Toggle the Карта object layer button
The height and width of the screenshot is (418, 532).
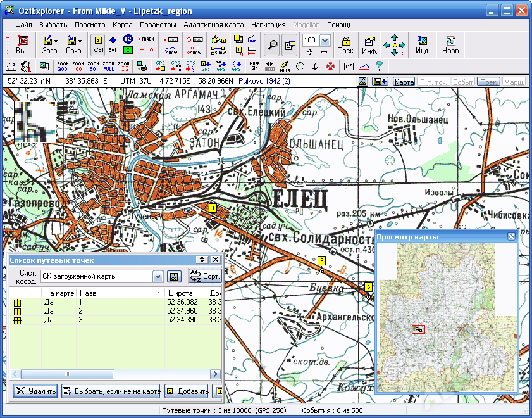403,82
